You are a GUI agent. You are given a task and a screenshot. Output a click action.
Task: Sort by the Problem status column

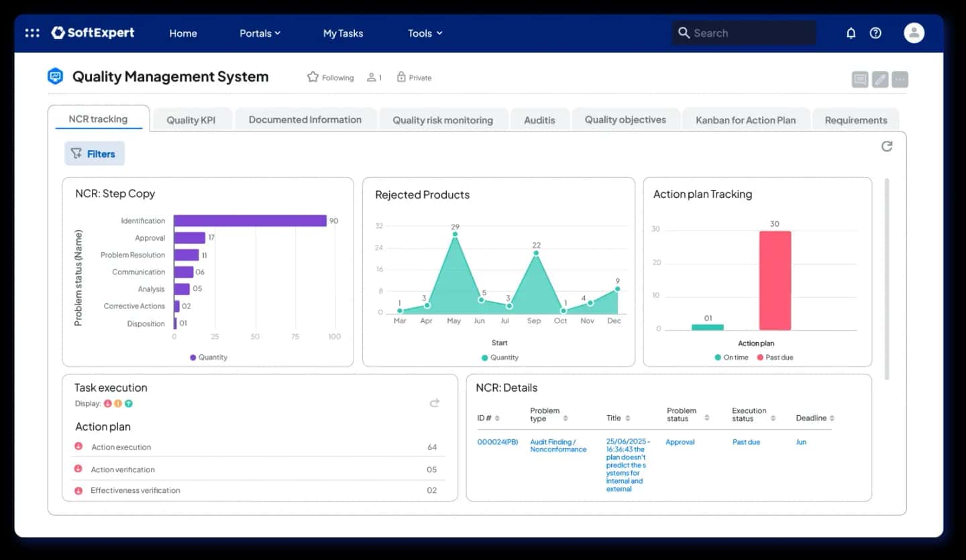point(706,418)
